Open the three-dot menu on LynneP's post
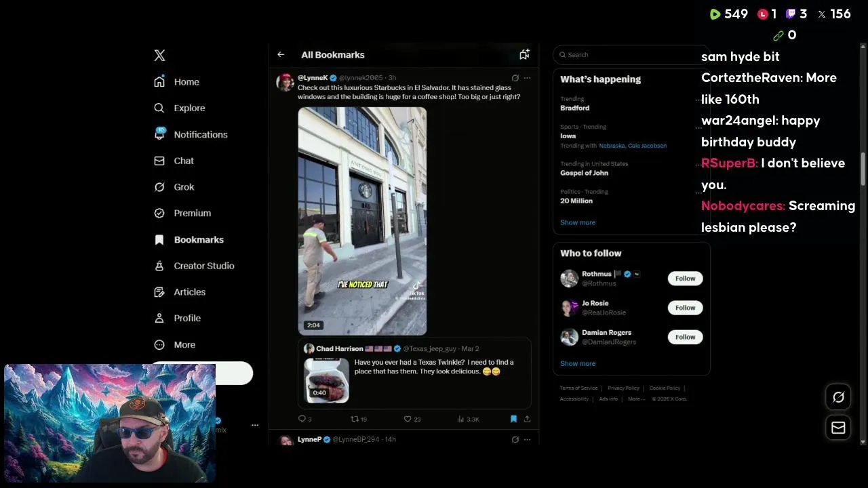 pos(527,439)
